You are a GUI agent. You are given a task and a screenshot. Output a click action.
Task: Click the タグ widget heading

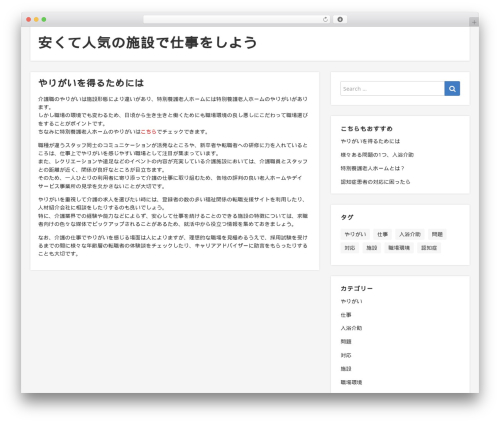pos(347,217)
